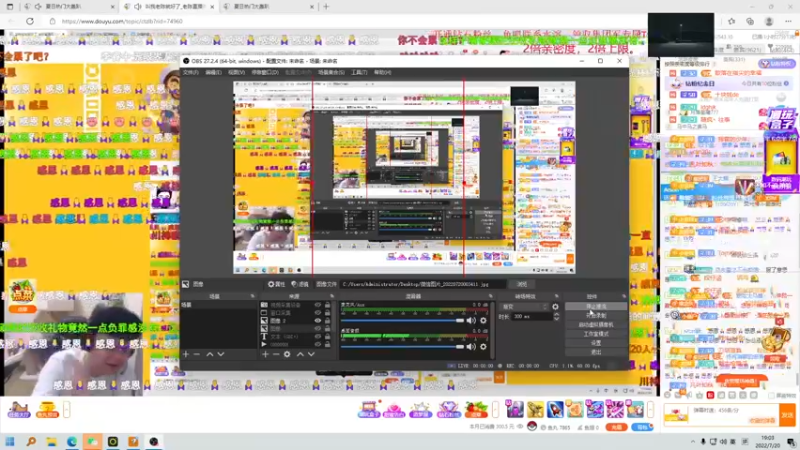Viewport: 800px width, 450px height.
Task: Open 滤镜 filters for selected source
Action: point(300,284)
